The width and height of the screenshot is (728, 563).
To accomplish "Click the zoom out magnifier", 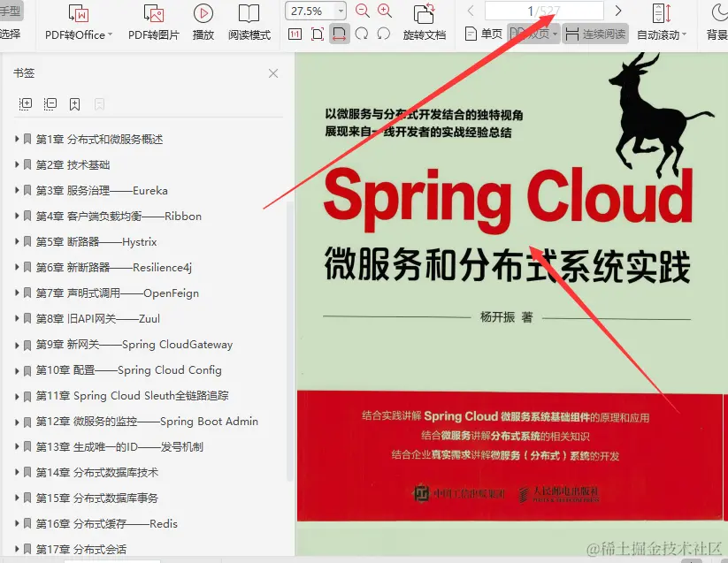I will point(362,11).
